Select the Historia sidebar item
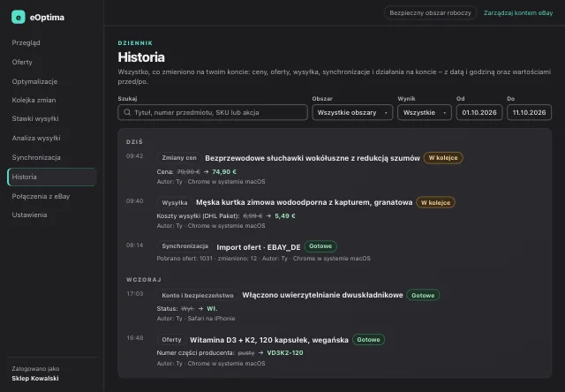The width and height of the screenshot is (565, 392). click(x=52, y=177)
